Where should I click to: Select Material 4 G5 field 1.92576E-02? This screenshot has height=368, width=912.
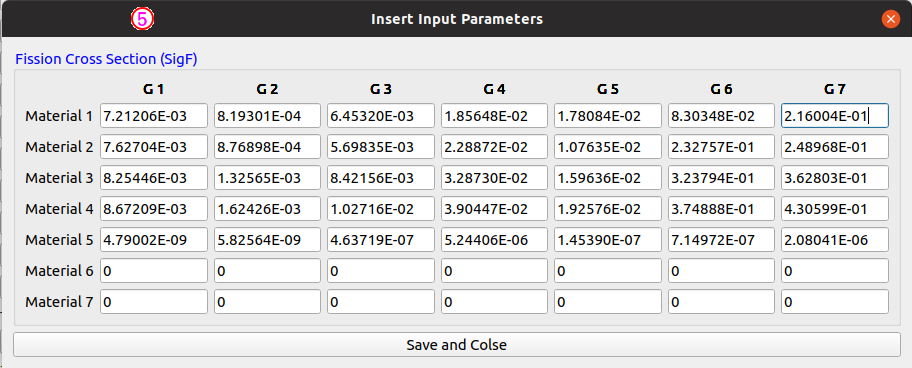(608, 209)
